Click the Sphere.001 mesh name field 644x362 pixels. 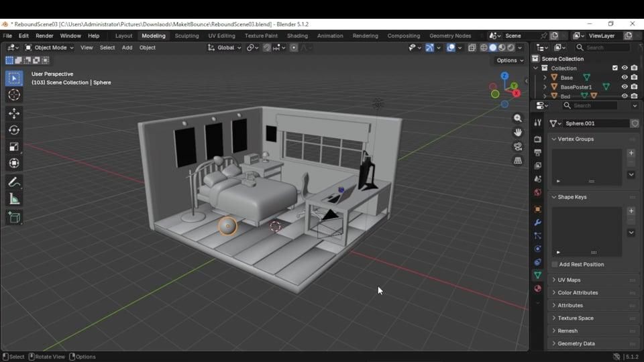(596, 123)
